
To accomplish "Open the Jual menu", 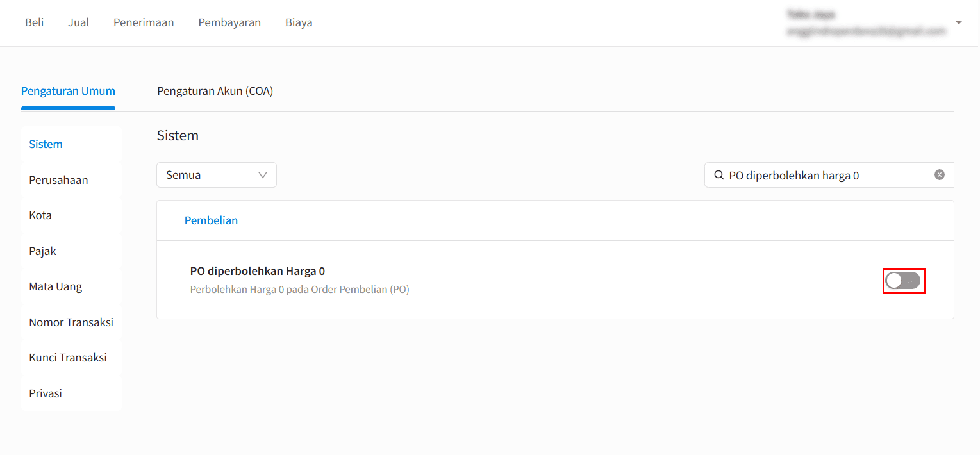I will (79, 22).
